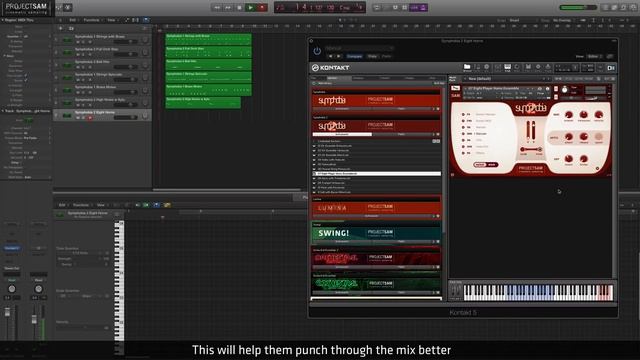Toggle the first articulation radio dot
The width and height of the screenshot is (640, 360).
(x=463, y=115)
